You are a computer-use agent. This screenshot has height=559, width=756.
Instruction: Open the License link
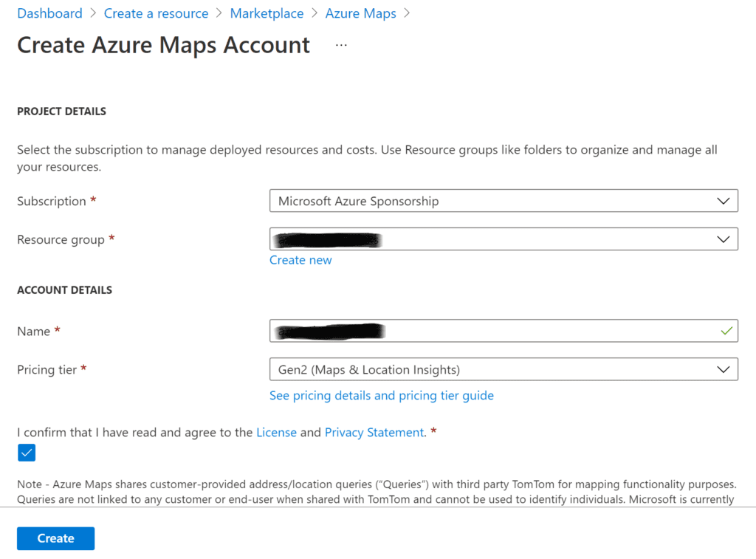276,432
